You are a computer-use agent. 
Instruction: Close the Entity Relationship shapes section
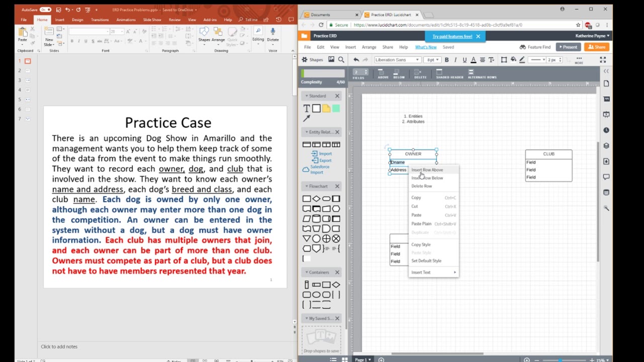tap(337, 132)
